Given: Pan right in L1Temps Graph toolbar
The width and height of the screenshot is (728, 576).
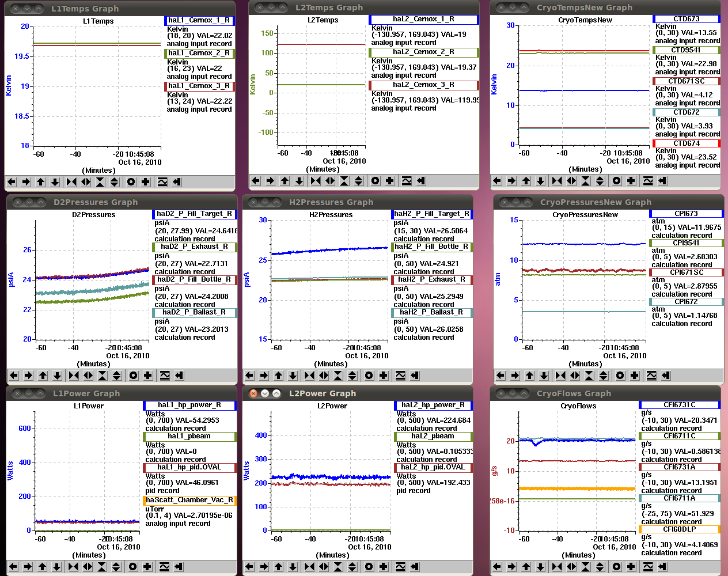Looking at the screenshot, I should [26, 182].
